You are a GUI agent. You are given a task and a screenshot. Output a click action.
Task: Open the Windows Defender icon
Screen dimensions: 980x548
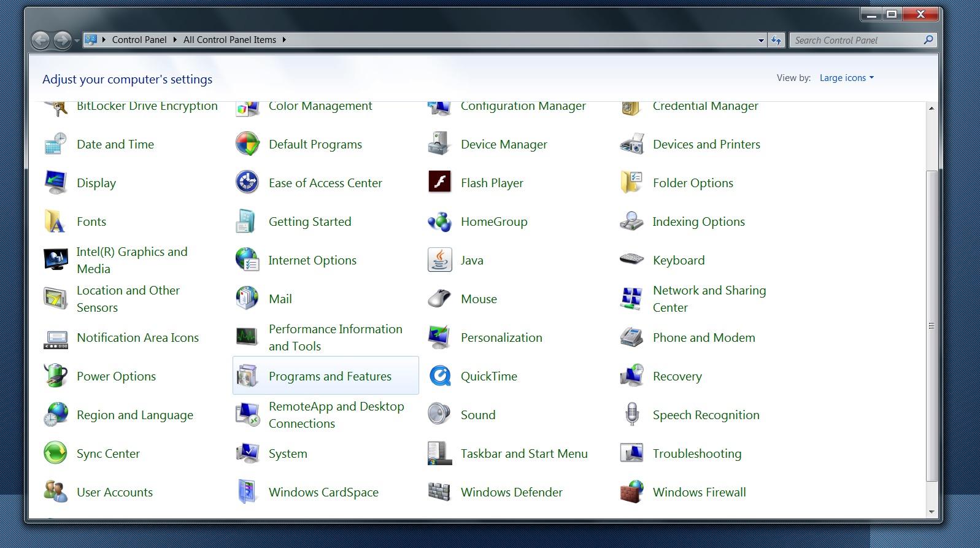pyautogui.click(x=440, y=492)
